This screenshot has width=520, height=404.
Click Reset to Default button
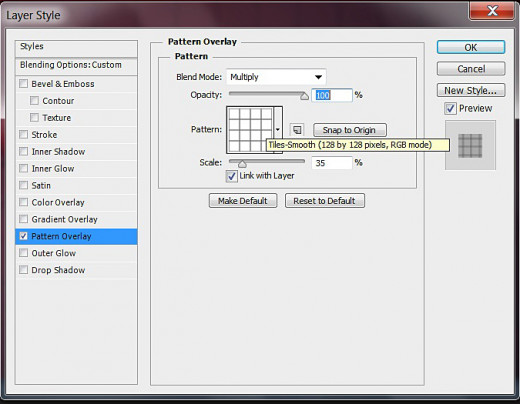(x=325, y=201)
